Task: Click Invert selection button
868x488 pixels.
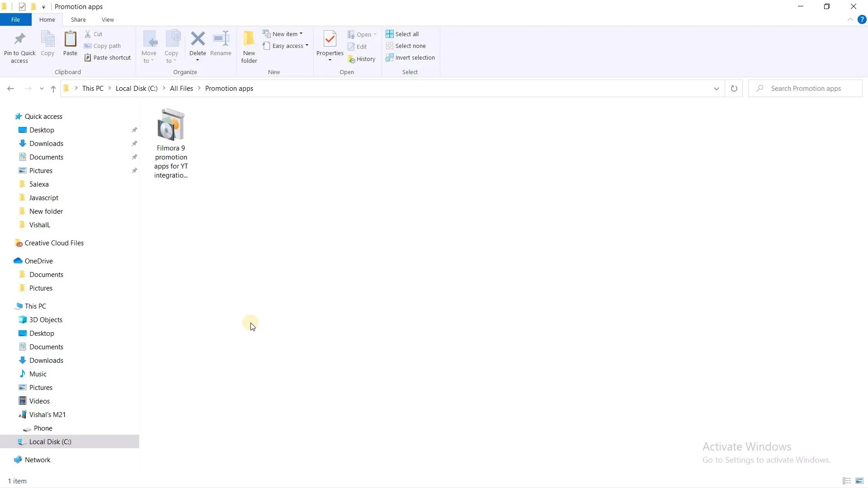Action: [x=410, y=58]
